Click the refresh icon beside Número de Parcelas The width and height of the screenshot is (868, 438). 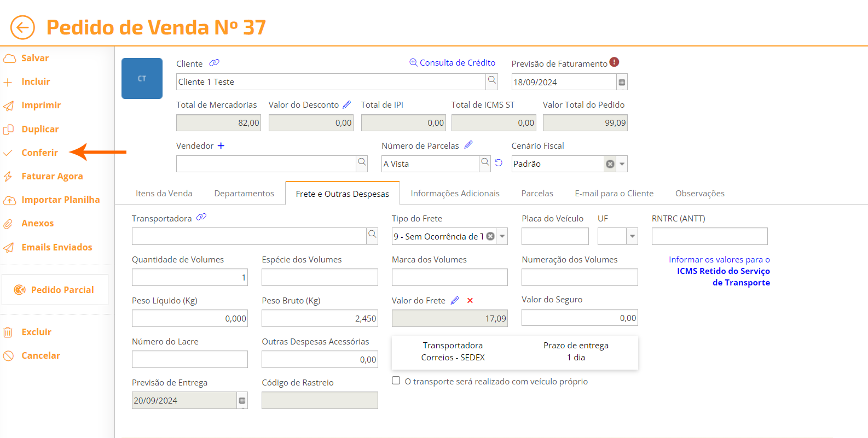click(x=499, y=163)
